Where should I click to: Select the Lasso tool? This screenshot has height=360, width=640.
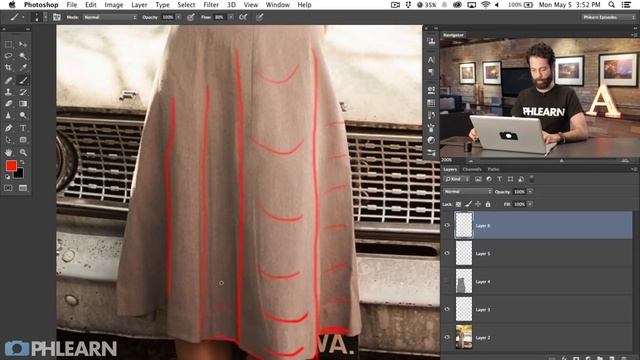point(9,56)
